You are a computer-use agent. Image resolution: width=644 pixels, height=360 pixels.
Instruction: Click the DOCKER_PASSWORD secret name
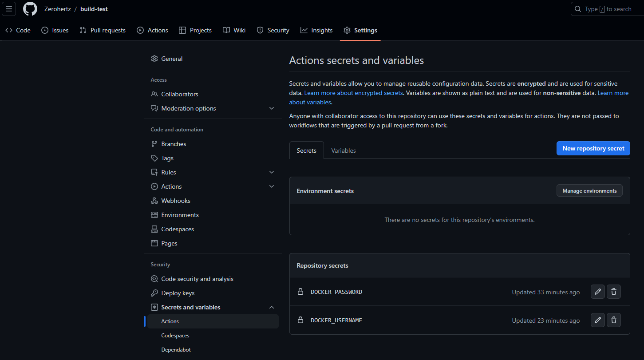coord(336,292)
